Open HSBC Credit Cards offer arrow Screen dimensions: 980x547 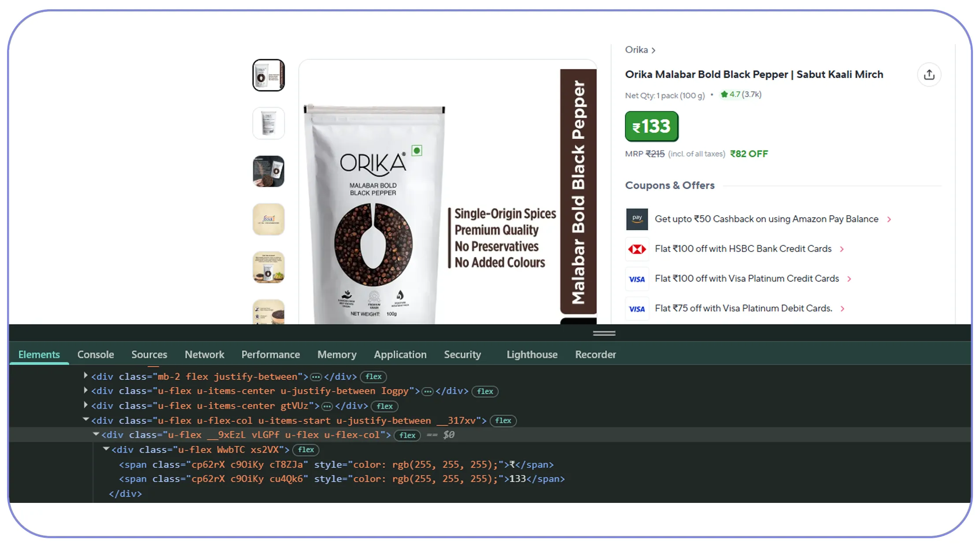[842, 249]
